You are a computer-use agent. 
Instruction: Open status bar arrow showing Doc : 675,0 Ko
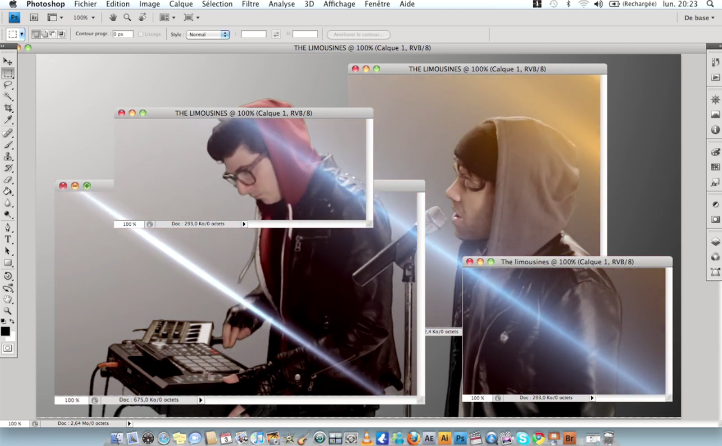tap(200, 400)
